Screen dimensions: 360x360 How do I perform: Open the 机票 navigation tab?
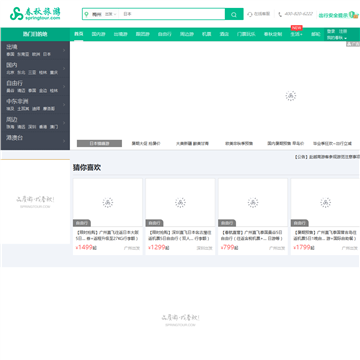click(207, 34)
